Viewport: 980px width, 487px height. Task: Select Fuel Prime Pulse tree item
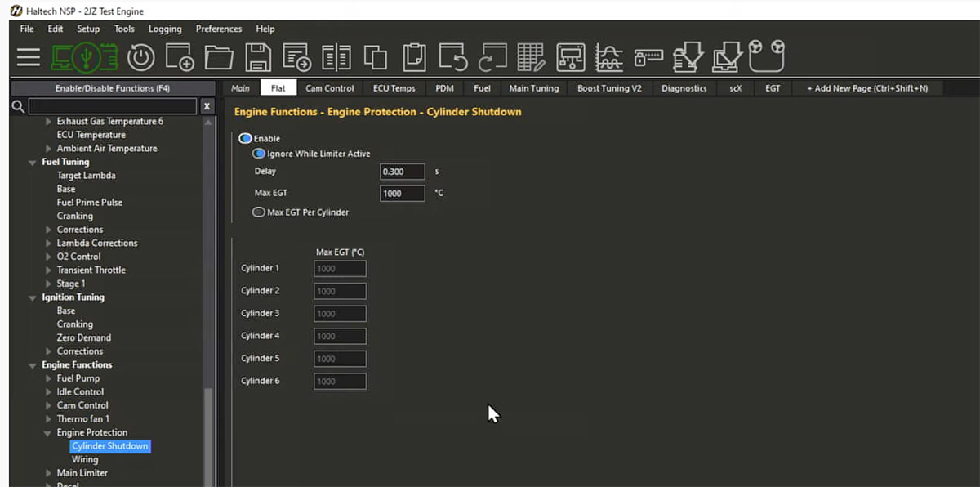[90, 203]
